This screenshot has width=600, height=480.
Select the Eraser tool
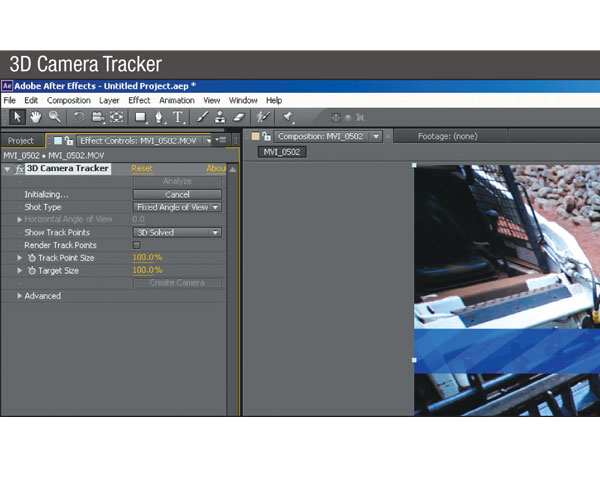tap(239, 117)
